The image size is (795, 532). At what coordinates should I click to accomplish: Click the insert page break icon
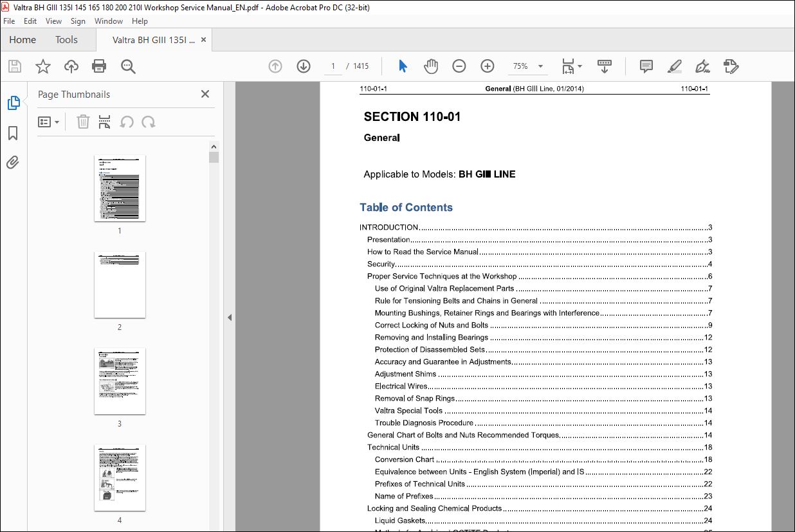click(x=105, y=122)
